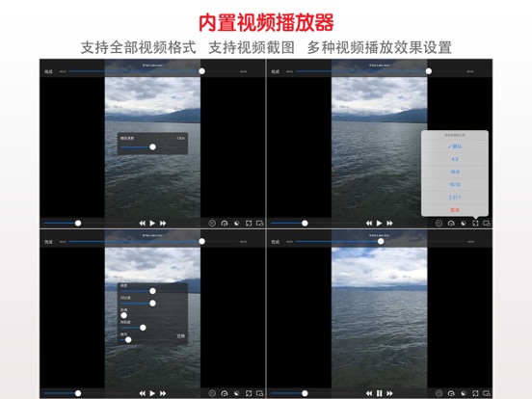Click volume slider knob in aspect-menu player
This screenshot has height=399, width=532.
(305, 224)
